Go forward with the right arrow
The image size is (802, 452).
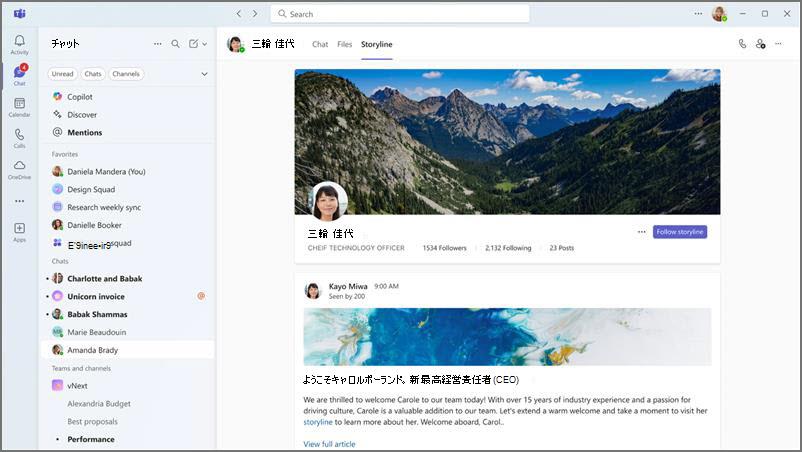coord(255,14)
